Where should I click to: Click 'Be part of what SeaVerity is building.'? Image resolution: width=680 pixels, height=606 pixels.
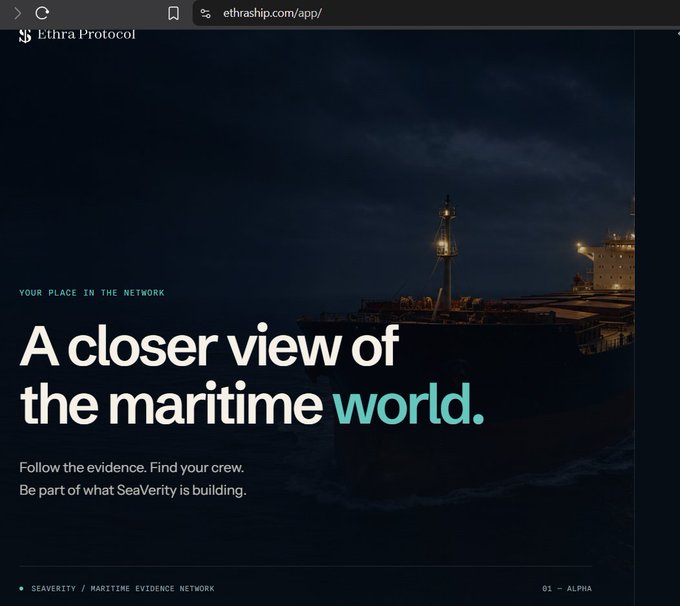pos(133,490)
